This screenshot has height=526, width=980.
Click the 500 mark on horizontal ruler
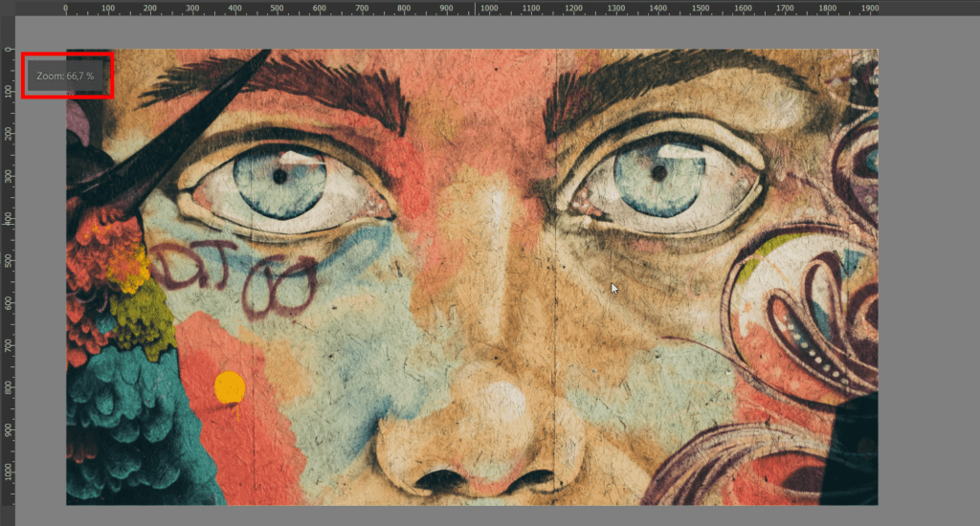point(278,8)
